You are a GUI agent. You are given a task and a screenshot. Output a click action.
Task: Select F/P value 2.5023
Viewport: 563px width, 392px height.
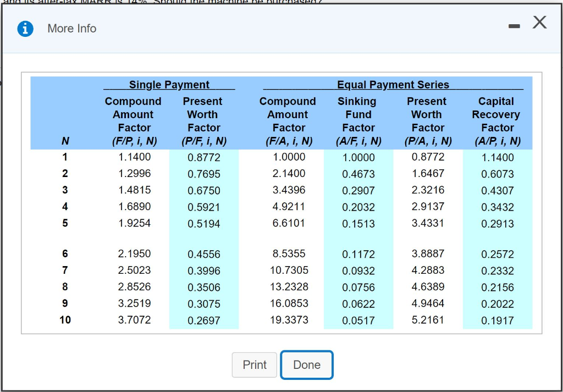135,270
